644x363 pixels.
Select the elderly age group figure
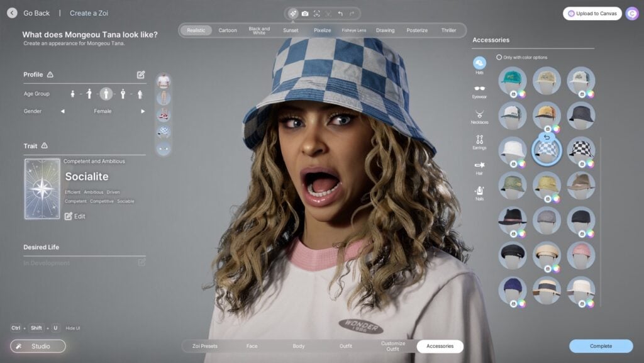click(138, 94)
